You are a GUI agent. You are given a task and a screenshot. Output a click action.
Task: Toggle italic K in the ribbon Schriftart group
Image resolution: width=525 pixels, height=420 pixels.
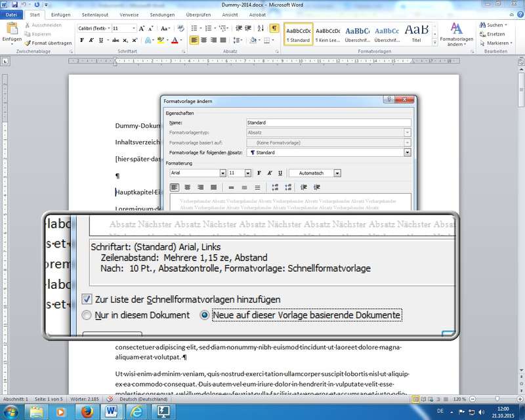point(91,40)
